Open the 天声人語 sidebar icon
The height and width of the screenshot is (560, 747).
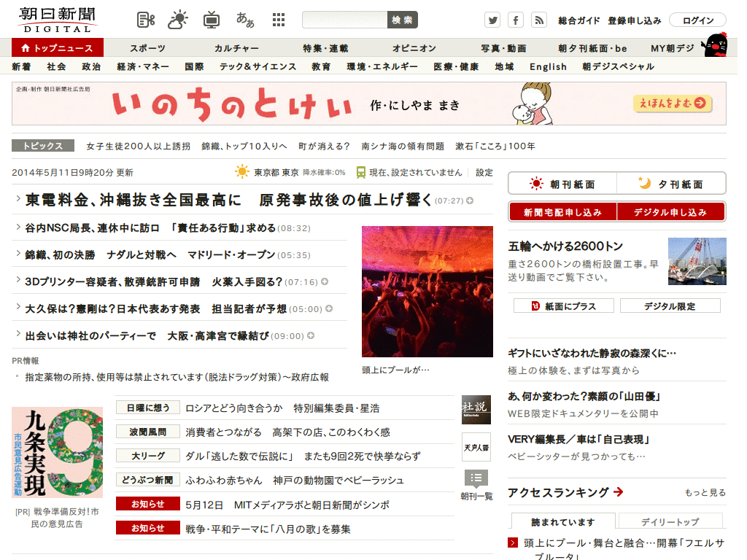[x=476, y=446]
